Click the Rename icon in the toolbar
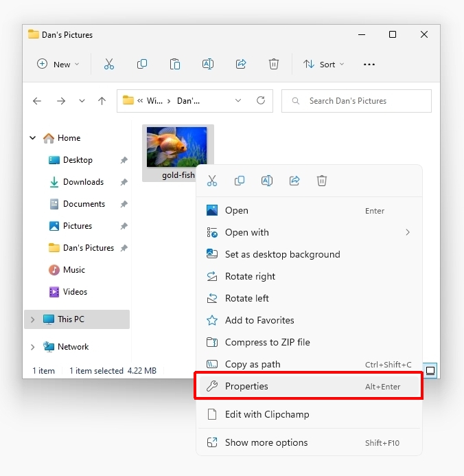This screenshot has height=476, width=464. [208, 64]
